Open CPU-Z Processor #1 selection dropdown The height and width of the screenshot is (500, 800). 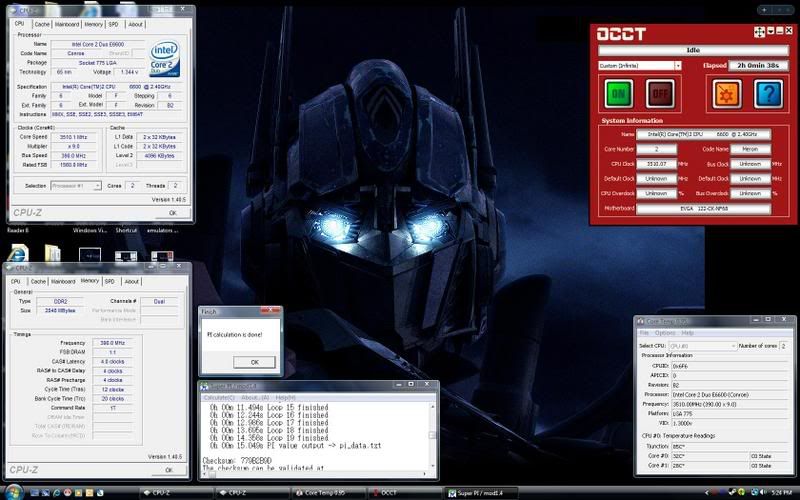point(76,186)
